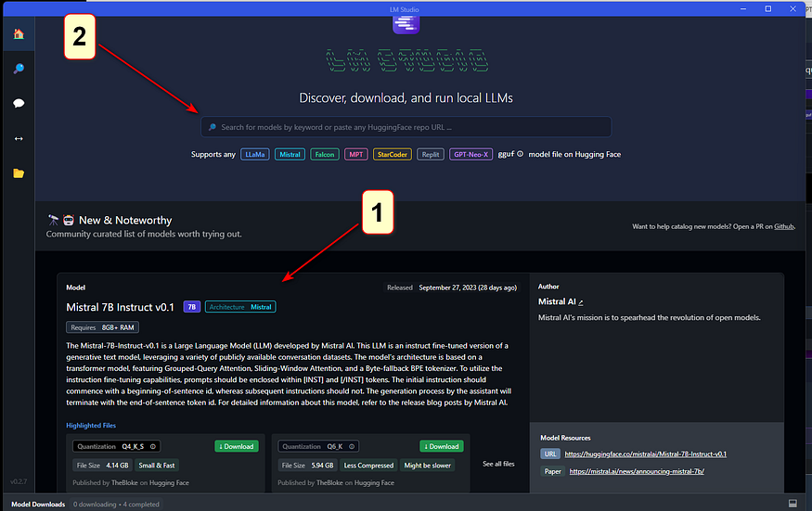This screenshot has width=812, height=511.
Task: Open the model Search page from the sidebar
Action: [19, 69]
